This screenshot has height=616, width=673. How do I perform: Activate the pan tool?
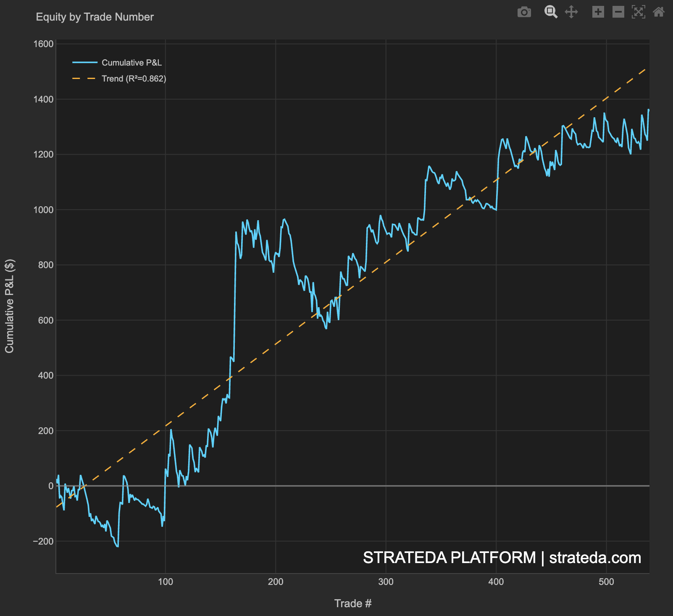pos(572,13)
